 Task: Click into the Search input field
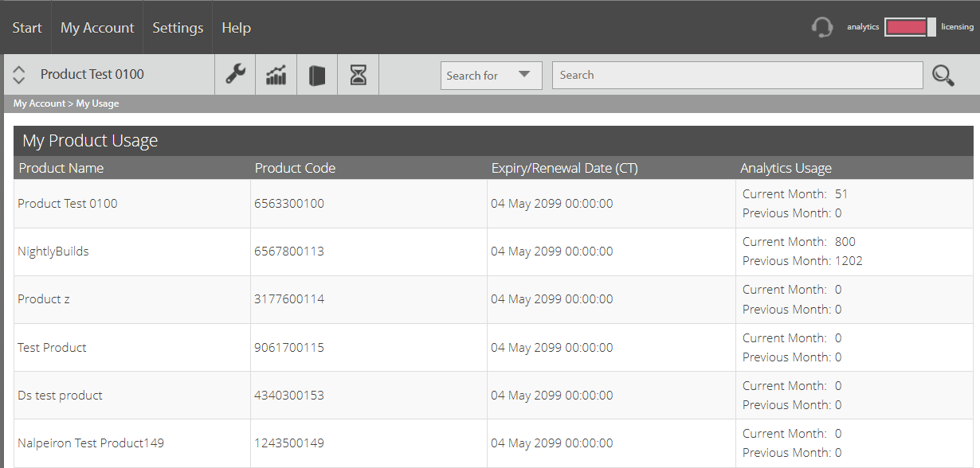738,75
